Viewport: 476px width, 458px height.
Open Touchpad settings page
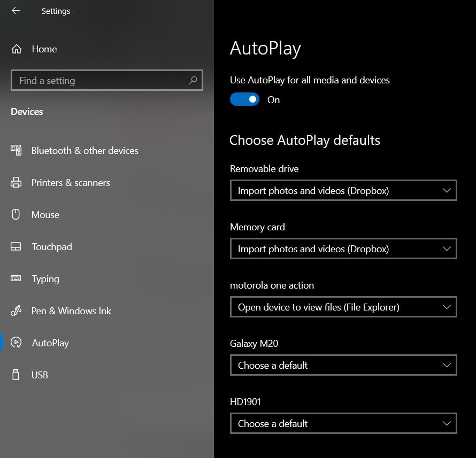click(x=52, y=247)
